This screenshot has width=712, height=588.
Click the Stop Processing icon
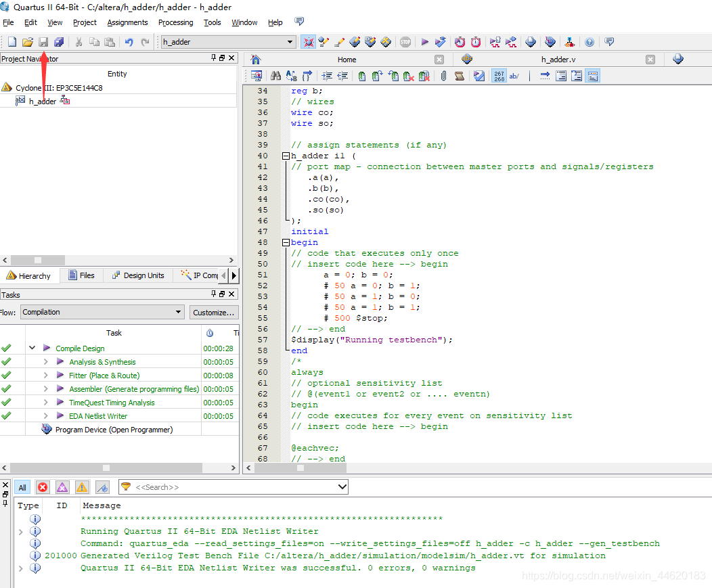click(405, 42)
